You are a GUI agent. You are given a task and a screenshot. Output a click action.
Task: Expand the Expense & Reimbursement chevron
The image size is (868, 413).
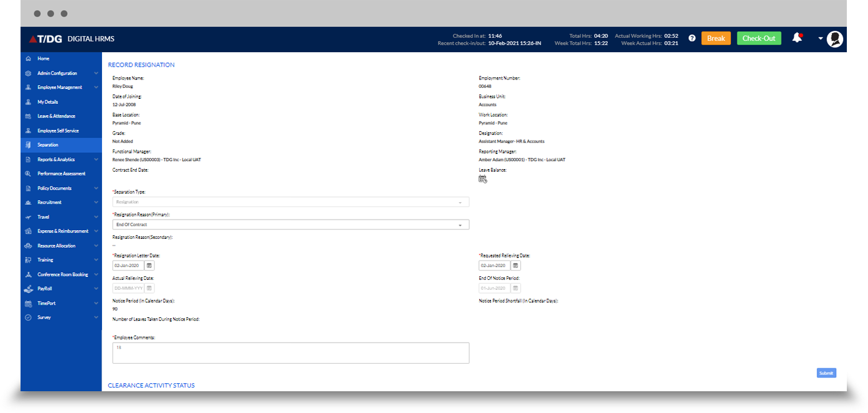[x=96, y=231]
